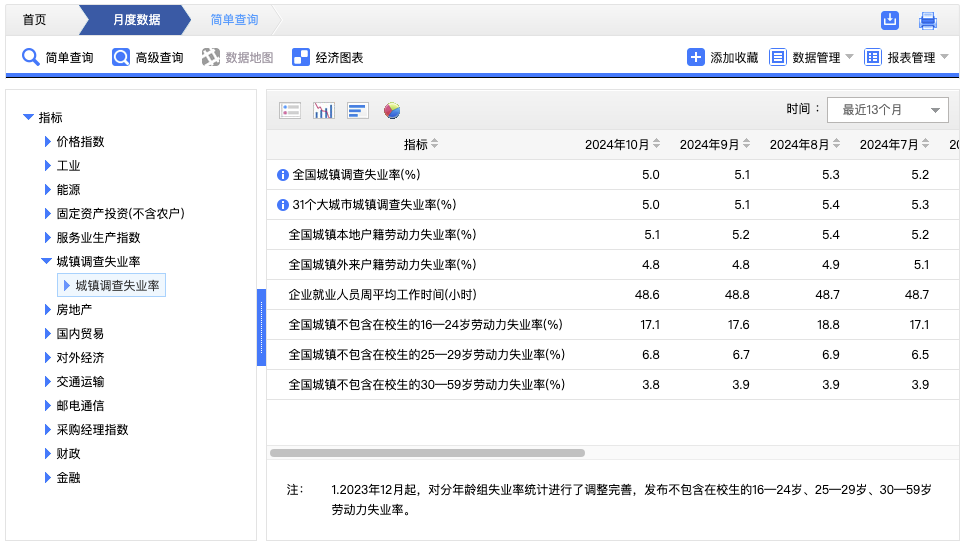The width and height of the screenshot is (970, 545).
Task: Select the horizontal bar chart icon
Action: [358, 110]
